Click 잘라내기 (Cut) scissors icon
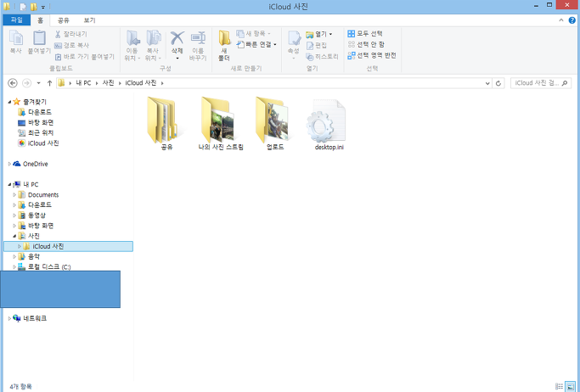Image resolution: width=580 pixels, height=392 pixels. pos(58,34)
